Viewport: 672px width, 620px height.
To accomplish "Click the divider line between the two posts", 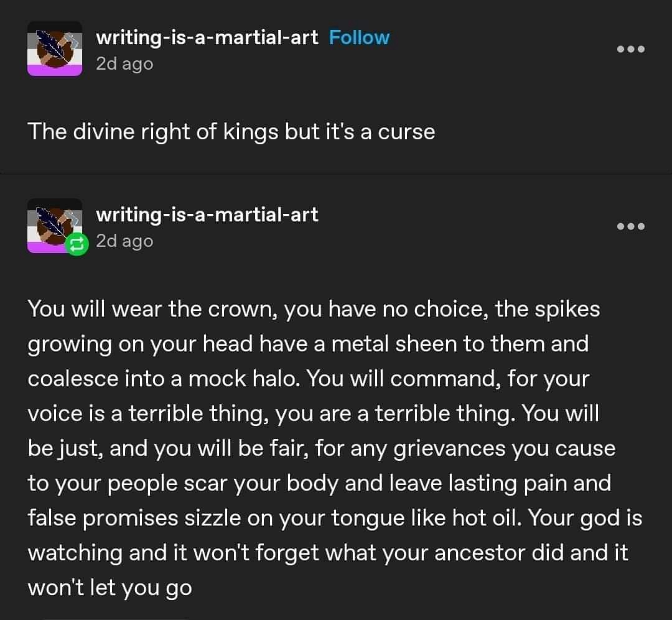I will (336, 174).
